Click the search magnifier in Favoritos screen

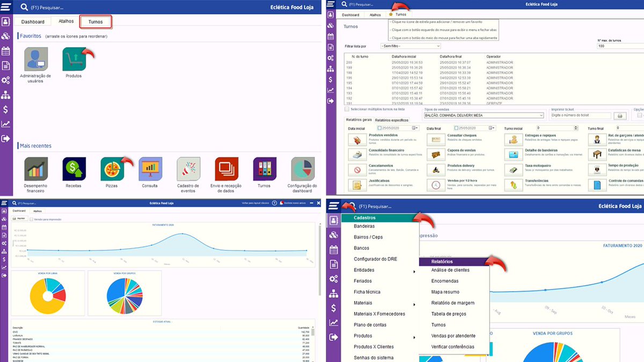point(24,8)
